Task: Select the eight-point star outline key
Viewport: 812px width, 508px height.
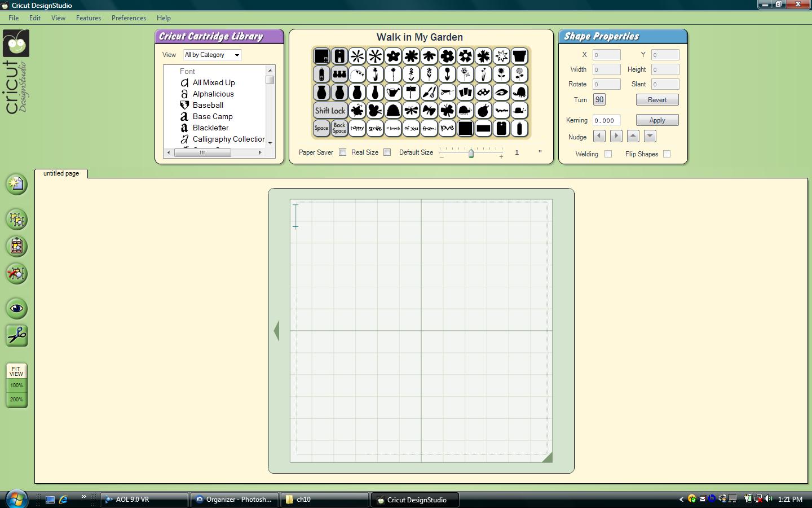Action: coord(501,56)
